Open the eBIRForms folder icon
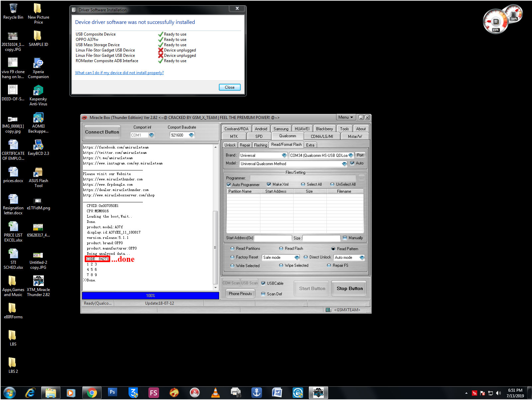Image resolution: width=532 pixels, height=400 pixels. 13,311
